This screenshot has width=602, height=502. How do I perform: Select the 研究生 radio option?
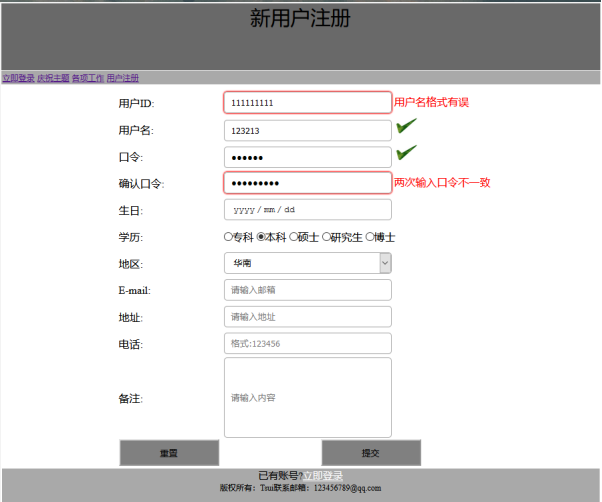(326, 237)
